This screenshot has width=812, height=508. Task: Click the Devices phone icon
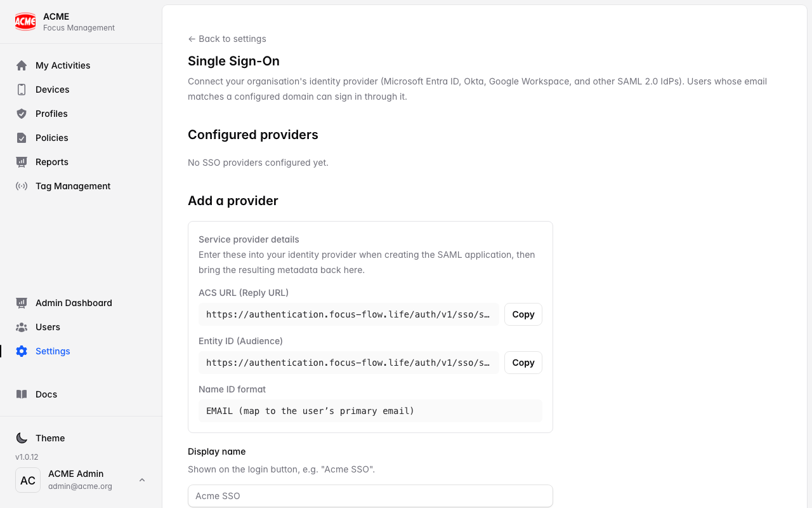click(x=22, y=90)
